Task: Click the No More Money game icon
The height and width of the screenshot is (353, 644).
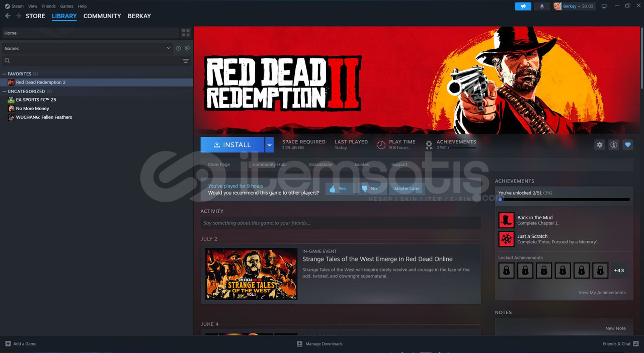Action: (x=11, y=108)
